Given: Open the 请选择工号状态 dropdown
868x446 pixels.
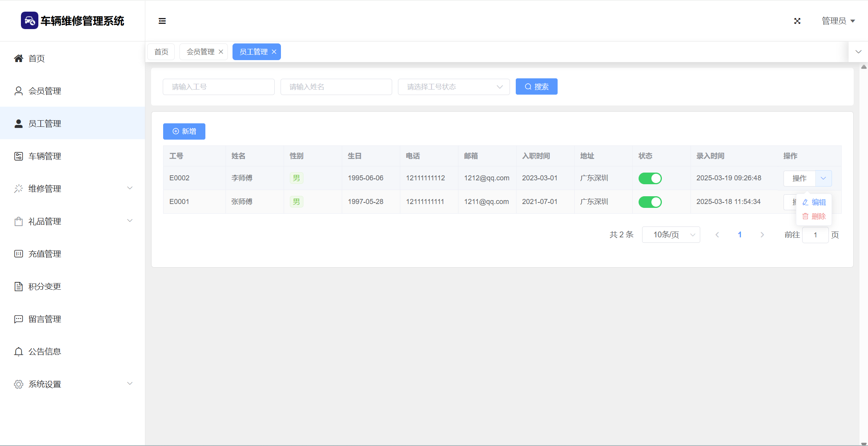Looking at the screenshot, I should pos(453,87).
